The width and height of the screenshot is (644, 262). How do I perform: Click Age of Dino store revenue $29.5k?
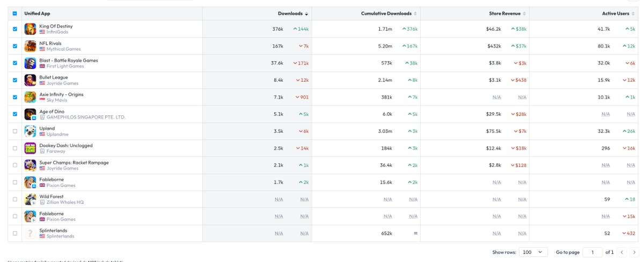[493, 114]
